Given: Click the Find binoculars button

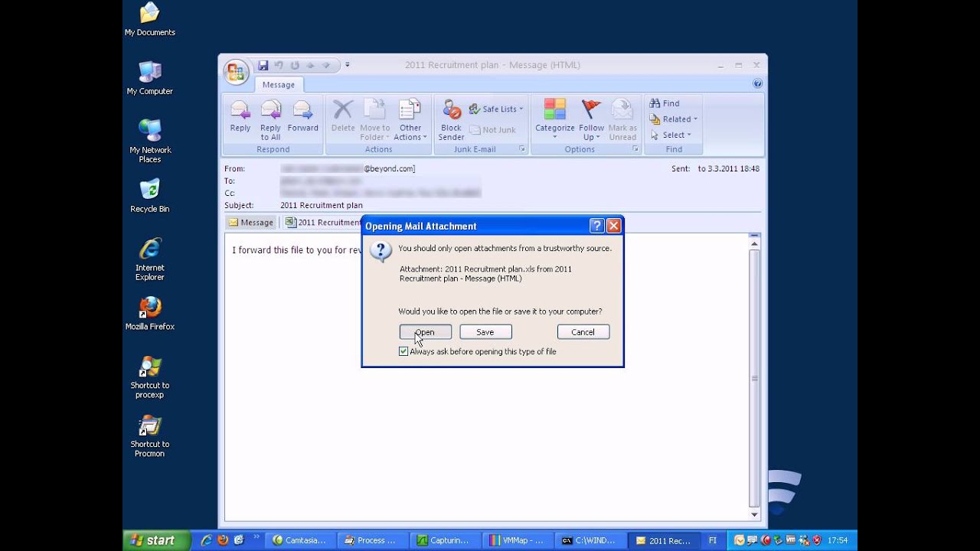Looking at the screenshot, I should point(665,103).
